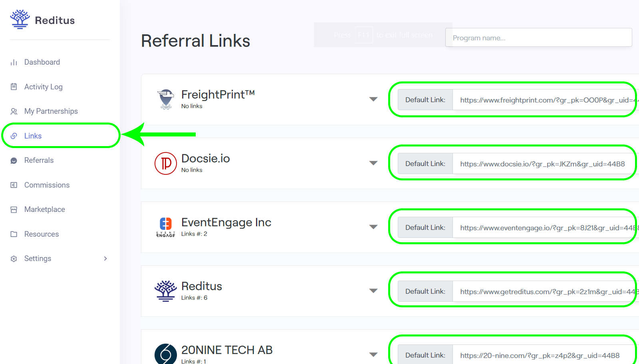Expand the Docsie.io program dropdown arrow
Image resolution: width=639 pixels, height=364 pixels.
pos(373,163)
